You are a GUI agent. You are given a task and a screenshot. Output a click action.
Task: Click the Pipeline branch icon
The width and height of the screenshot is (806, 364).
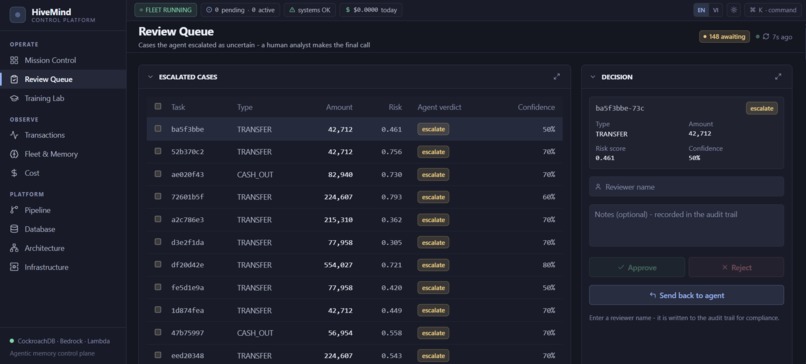14,210
